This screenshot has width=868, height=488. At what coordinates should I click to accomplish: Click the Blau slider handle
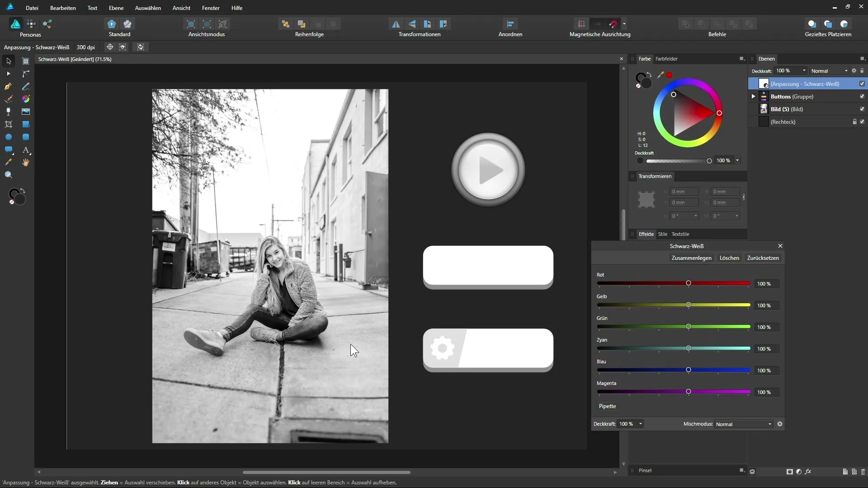click(x=689, y=370)
